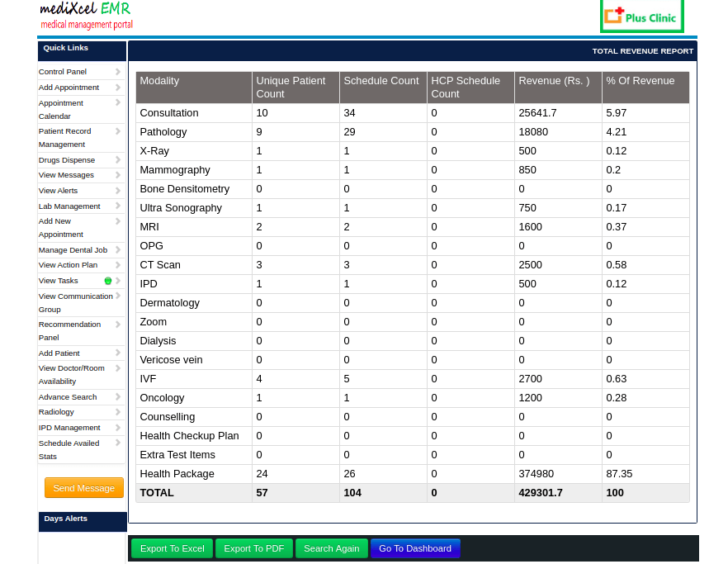The height and width of the screenshot is (564, 728).
Task: Open Lab Management link
Action: pos(69,206)
